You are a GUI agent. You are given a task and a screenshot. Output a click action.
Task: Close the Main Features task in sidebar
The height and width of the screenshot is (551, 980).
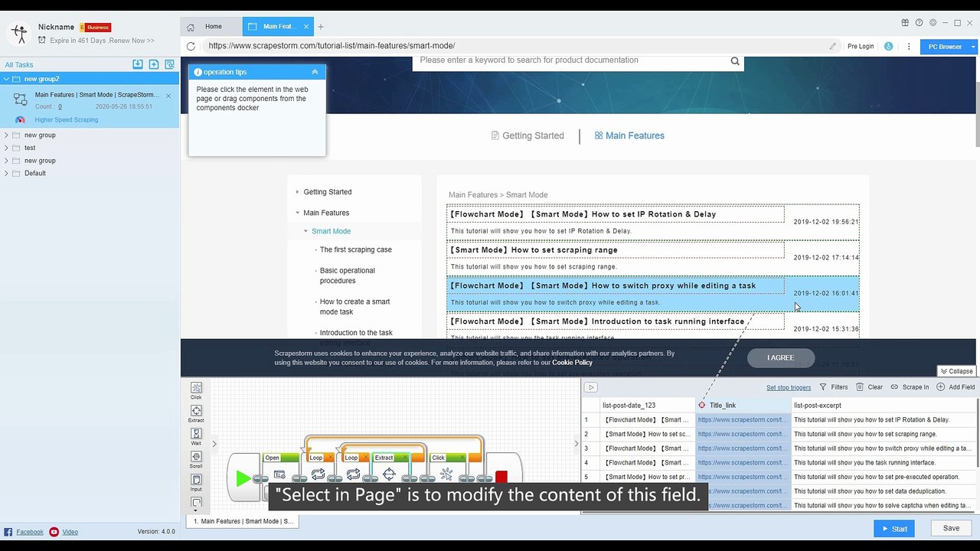click(x=168, y=96)
